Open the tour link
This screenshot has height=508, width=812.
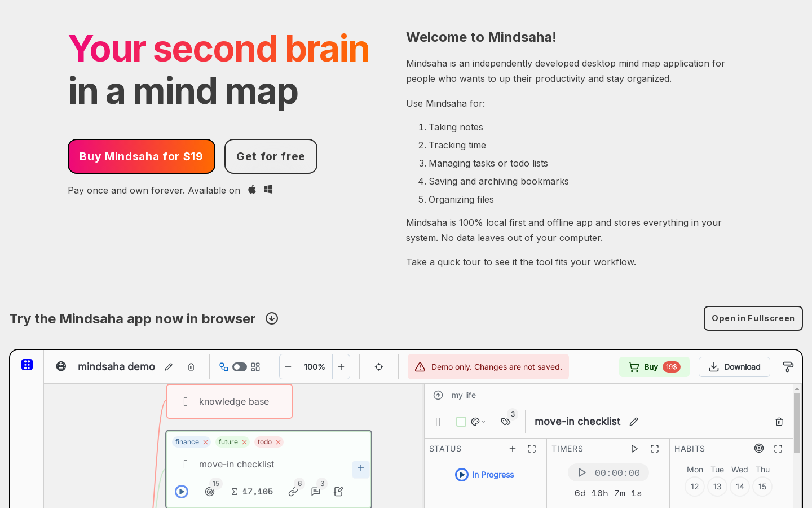click(472, 262)
